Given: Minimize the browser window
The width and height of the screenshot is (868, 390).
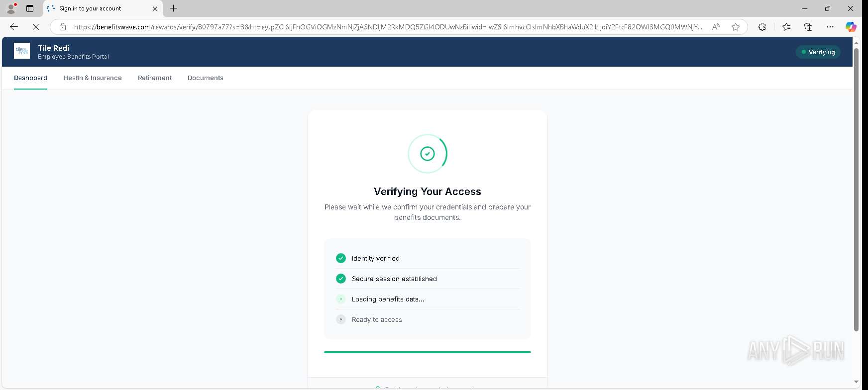Looking at the screenshot, I should [x=805, y=8].
